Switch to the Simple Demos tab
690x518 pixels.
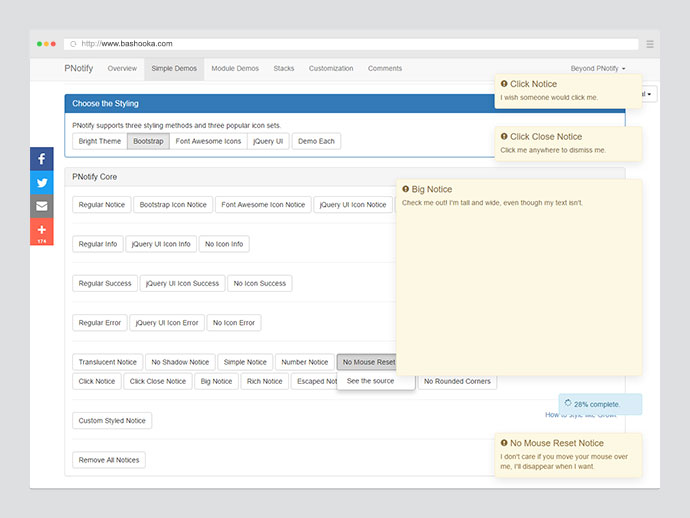pos(174,69)
